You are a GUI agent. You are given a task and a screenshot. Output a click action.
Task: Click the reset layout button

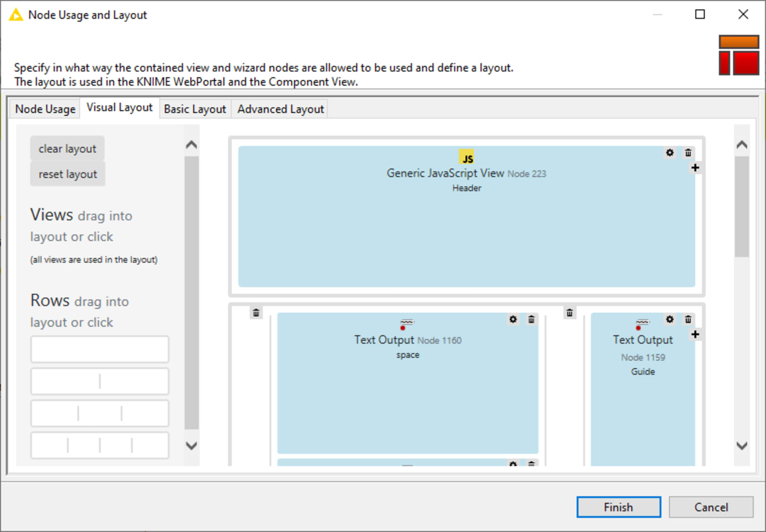pos(67,174)
